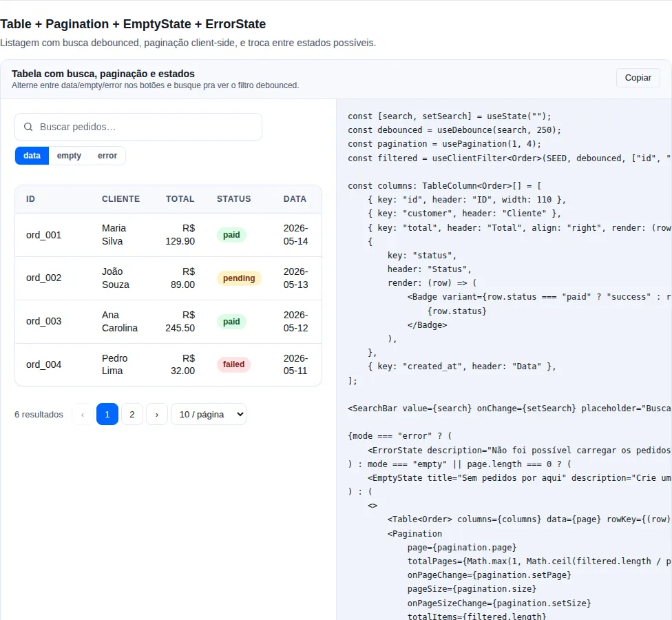
Task: Select order ord_001 cell
Action: [43, 235]
